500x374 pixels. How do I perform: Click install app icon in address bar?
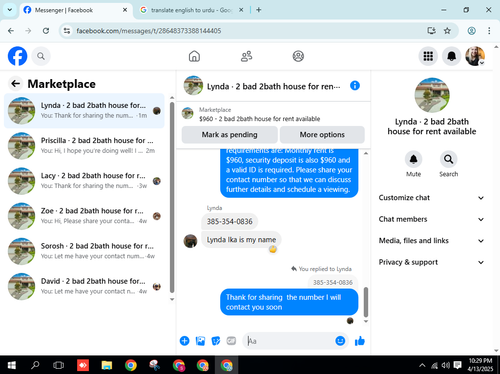tap(431, 31)
